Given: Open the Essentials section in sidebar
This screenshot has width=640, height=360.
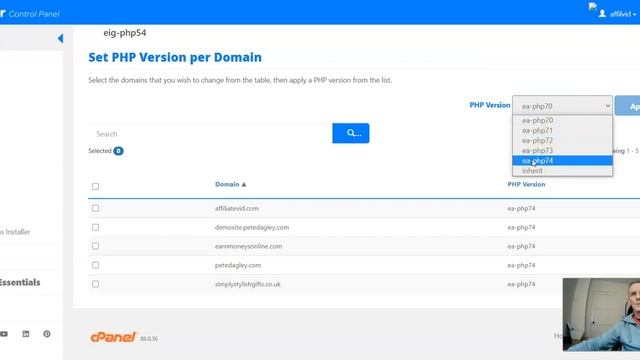Looking at the screenshot, I should 20,282.
